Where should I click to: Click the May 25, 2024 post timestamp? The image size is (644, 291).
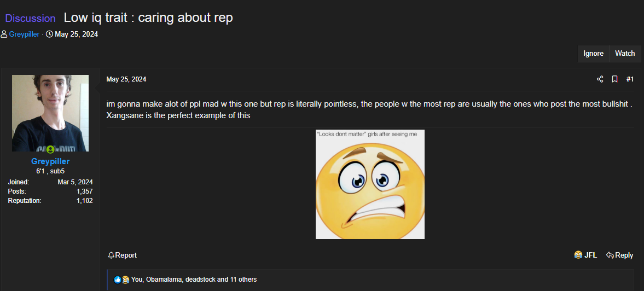point(126,79)
